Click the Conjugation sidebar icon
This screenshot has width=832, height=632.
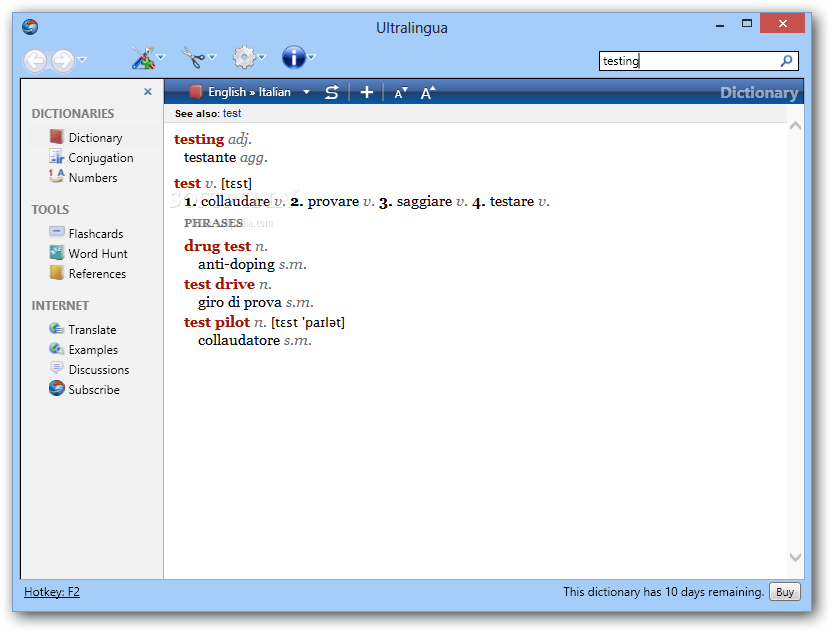[56, 156]
